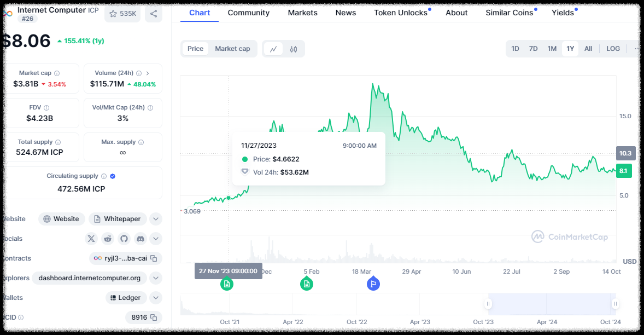Copy the ryjl3-...ba-cai contract address
The image size is (644, 335).
(154, 258)
